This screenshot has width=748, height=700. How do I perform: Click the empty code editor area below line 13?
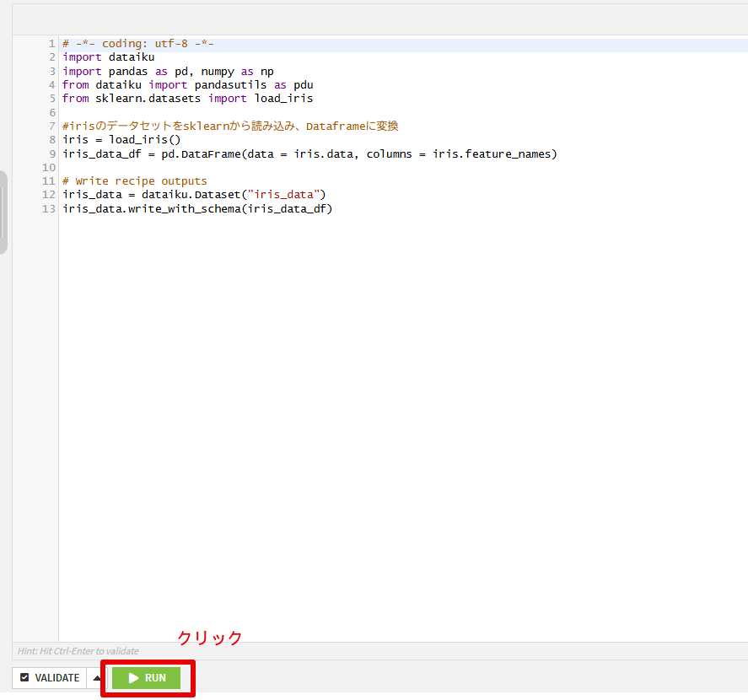pos(403,427)
